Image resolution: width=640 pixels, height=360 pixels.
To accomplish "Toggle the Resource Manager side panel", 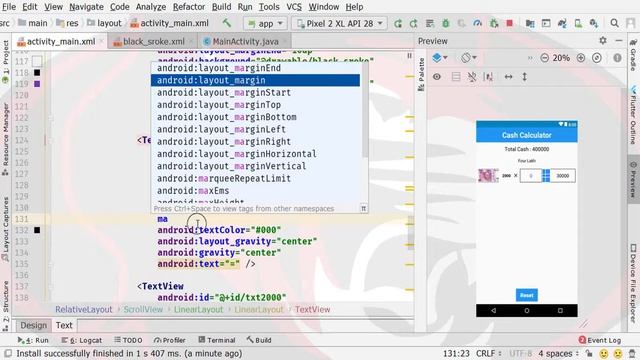I will point(5,138).
